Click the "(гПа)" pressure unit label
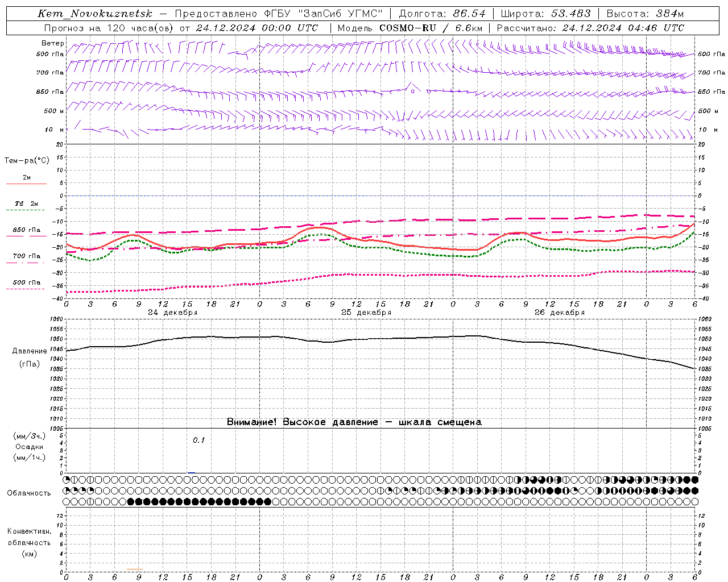 [30, 364]
